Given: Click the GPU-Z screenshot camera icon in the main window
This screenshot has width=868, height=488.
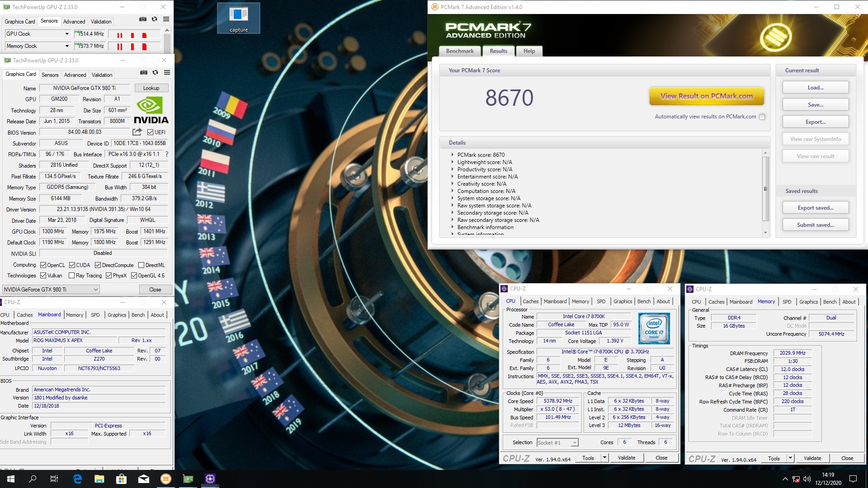Looking at the screenshot, I should pos(143,72).
